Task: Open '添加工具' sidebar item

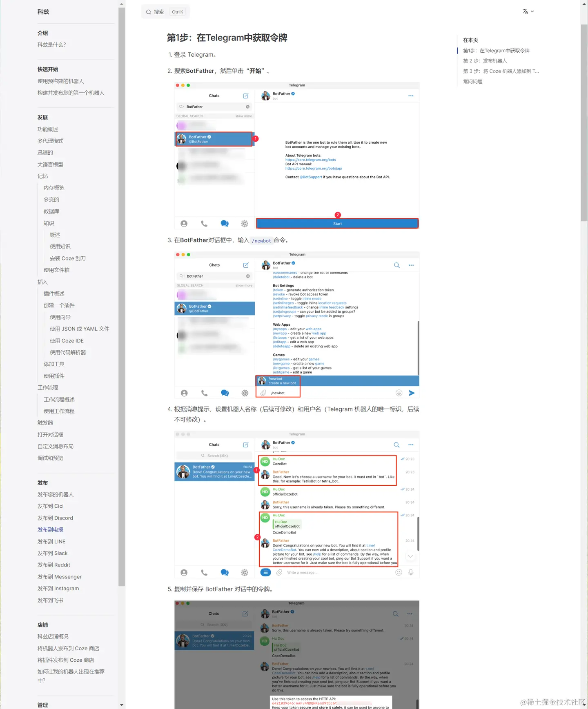Action: pos(54,364)
